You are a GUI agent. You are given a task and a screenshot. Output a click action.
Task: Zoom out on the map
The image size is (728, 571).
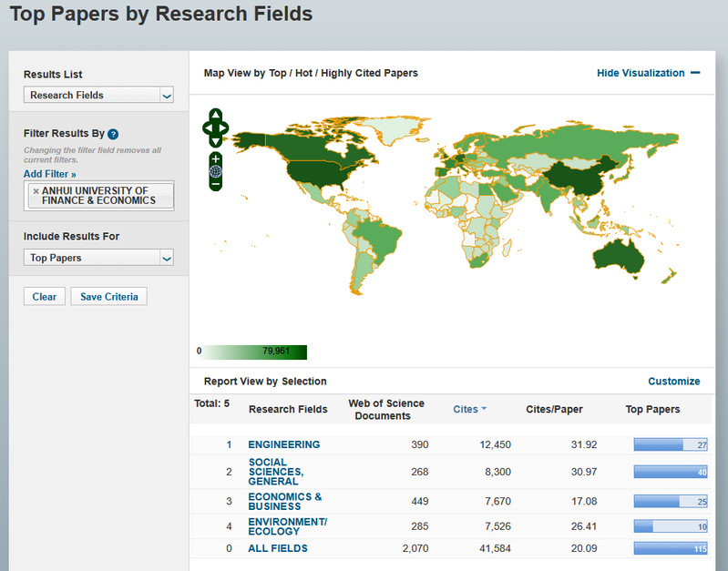(216, 184)
